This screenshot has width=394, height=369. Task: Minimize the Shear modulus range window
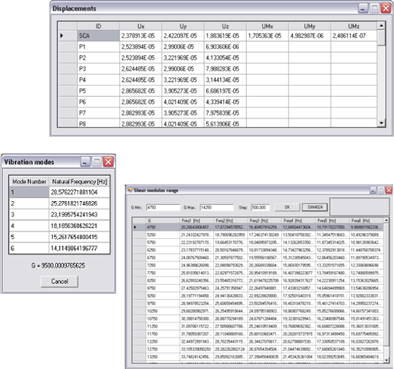click(373, 190)
